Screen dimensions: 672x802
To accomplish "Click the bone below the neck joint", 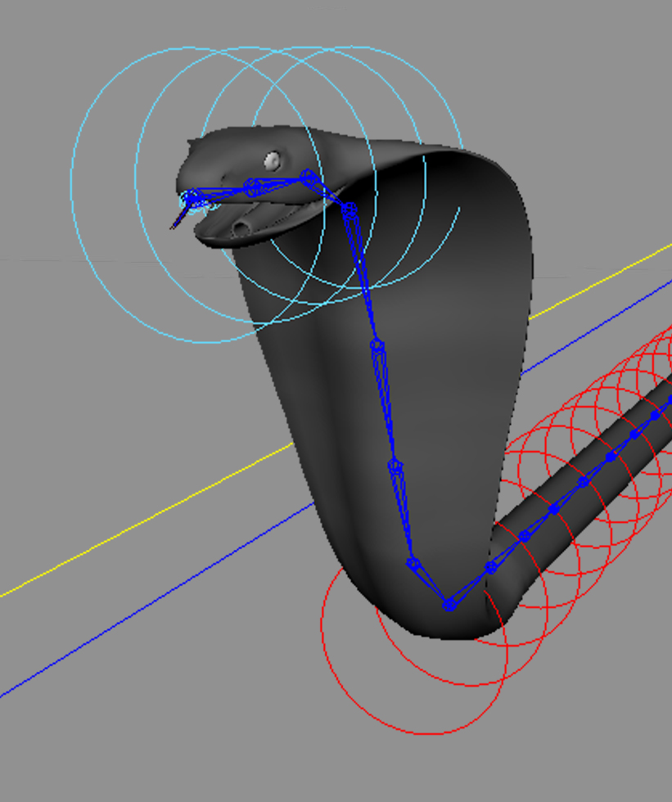I will pos(363,278).
